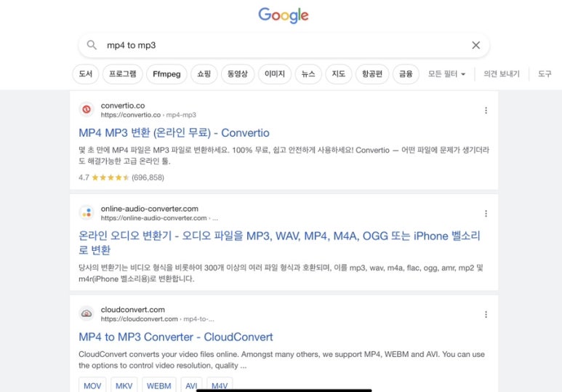Select the 이미지 filter chip

click(x=275, y=74)
